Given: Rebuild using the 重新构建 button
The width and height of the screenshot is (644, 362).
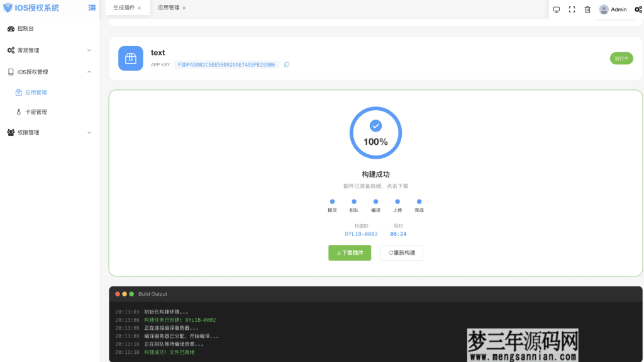Looking at the screenshot, I should tap(402, 252).
